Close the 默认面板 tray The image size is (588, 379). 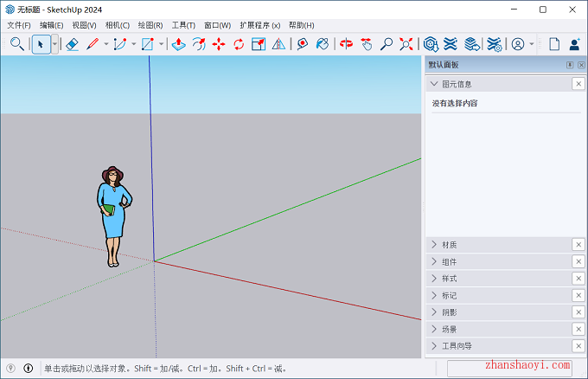tap(581, 65)
